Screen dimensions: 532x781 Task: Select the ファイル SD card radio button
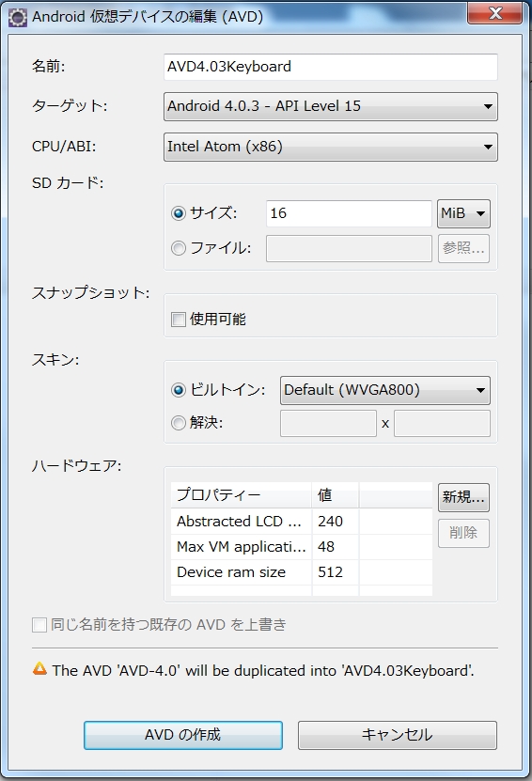tap(179, 247)
